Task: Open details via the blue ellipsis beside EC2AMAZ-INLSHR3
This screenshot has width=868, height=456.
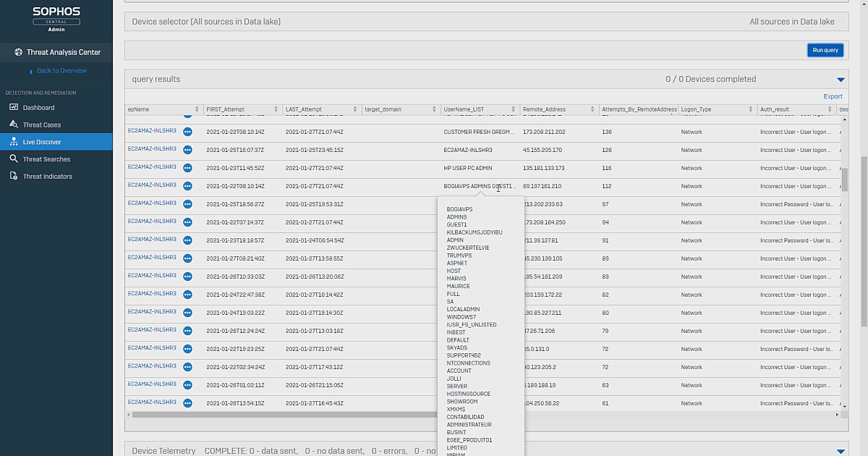Action: coord(187,131)
